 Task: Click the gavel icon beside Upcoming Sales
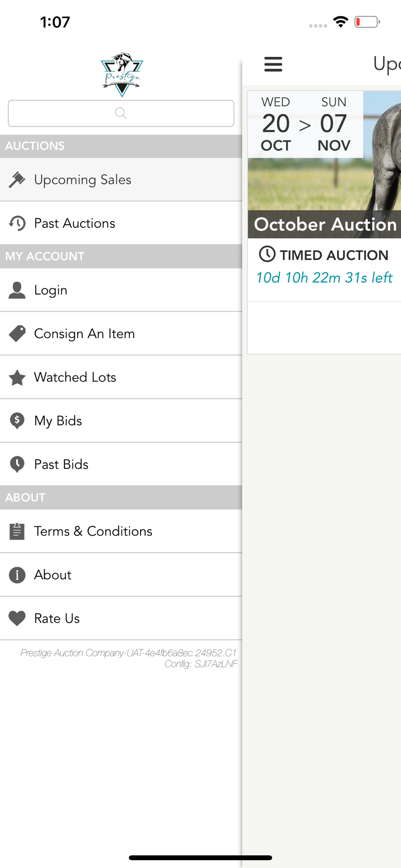click(17, 180)
